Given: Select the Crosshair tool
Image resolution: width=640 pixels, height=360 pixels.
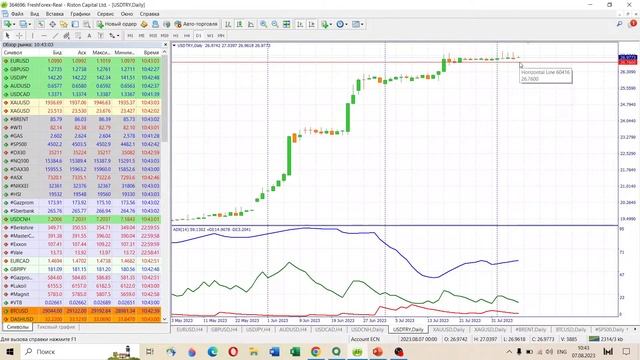Looking at the screenshot, I should (x=19, y=36).
